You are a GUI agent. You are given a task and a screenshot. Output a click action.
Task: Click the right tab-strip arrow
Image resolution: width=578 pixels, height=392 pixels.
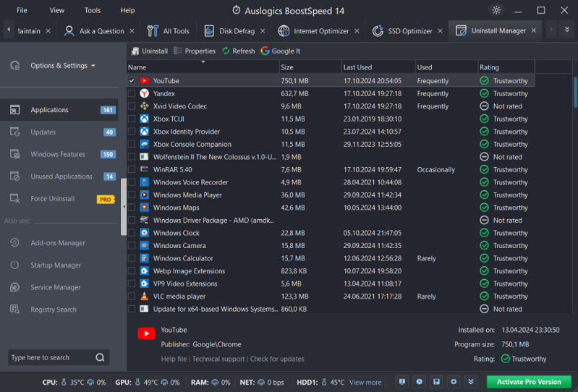coord(551,30)
